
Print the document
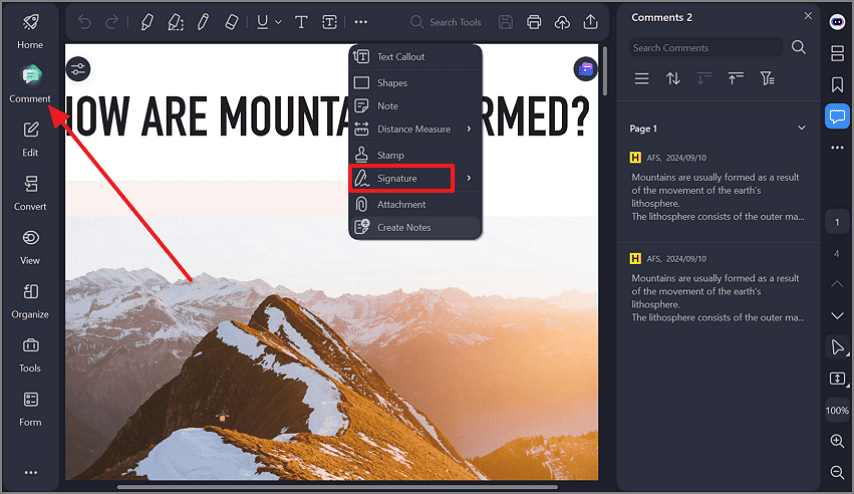coord(534,22)
